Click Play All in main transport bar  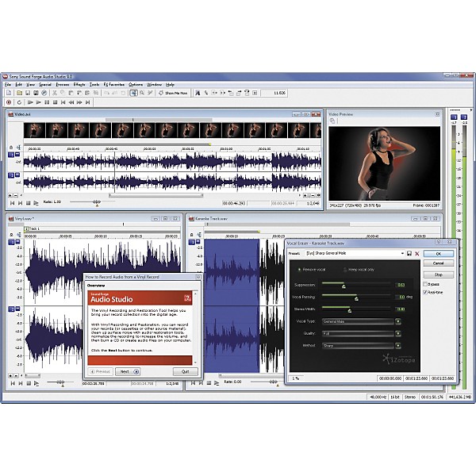(x=30, y=102)
